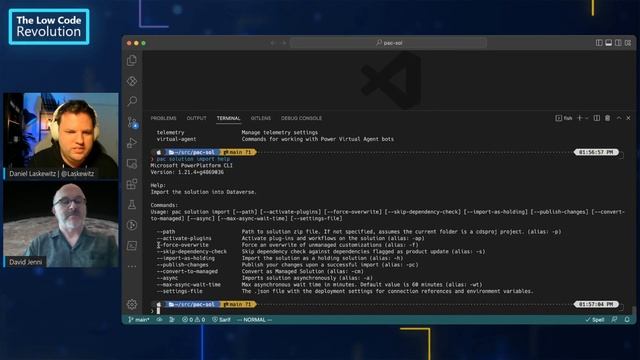Open launch profile dropdown beside plus
Screen dimensions: 640x360
click(x=587, y=118)
